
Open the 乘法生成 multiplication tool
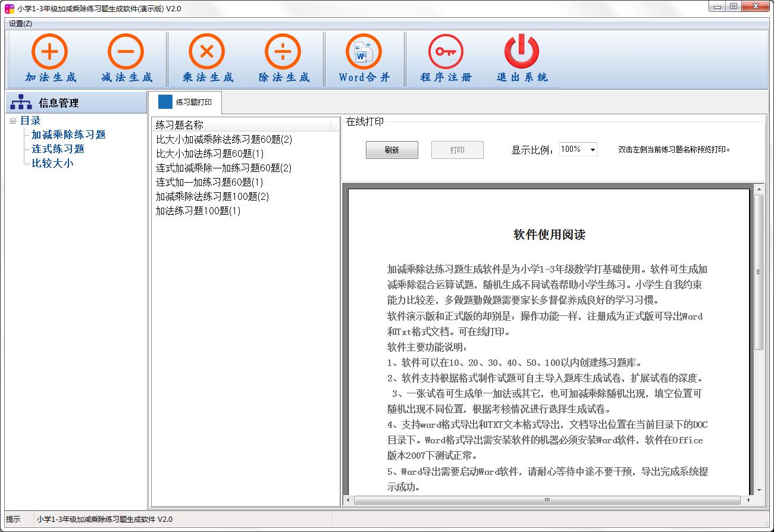tap(206, 52)
